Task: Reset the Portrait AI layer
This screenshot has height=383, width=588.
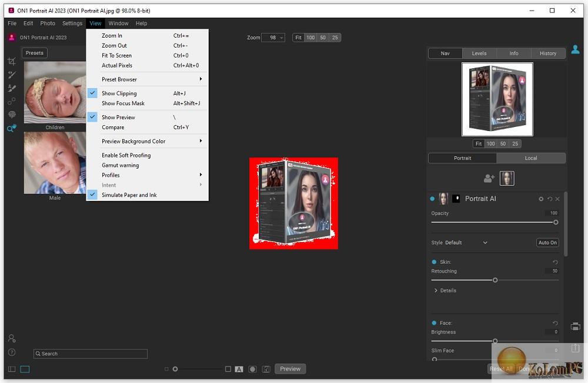Action: [549, 199]
